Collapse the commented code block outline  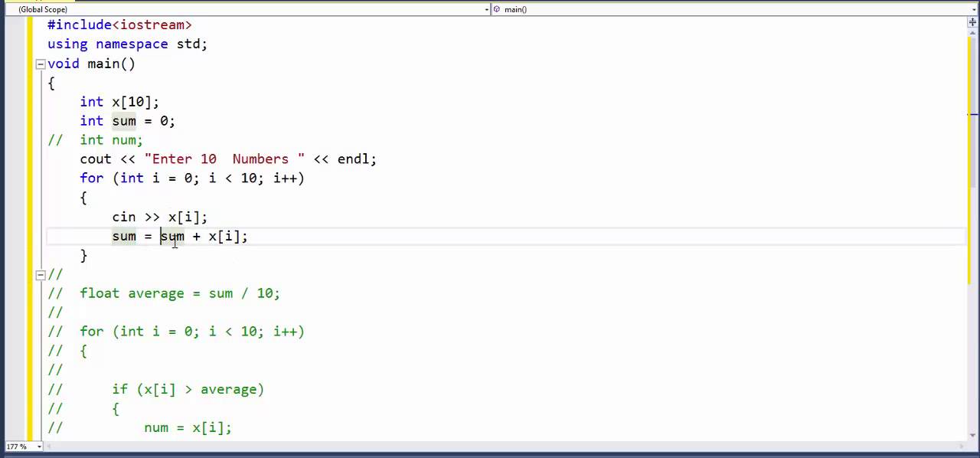(x=41, y=275)
